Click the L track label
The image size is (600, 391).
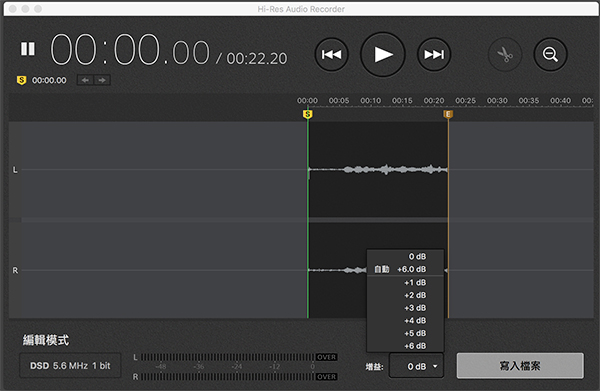[15, 169]
